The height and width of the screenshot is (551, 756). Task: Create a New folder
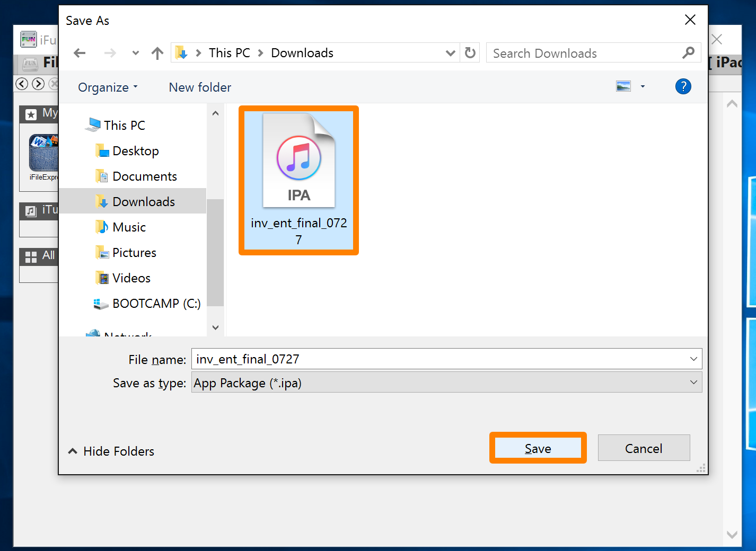point(200,87)
